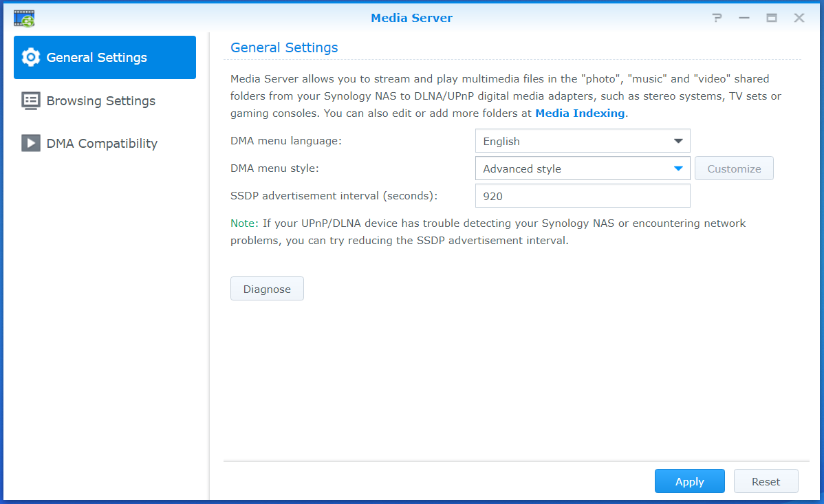Open help via the question mark icon
The height and width of the screenshot is (504, 824).
(x=717, y=17)
